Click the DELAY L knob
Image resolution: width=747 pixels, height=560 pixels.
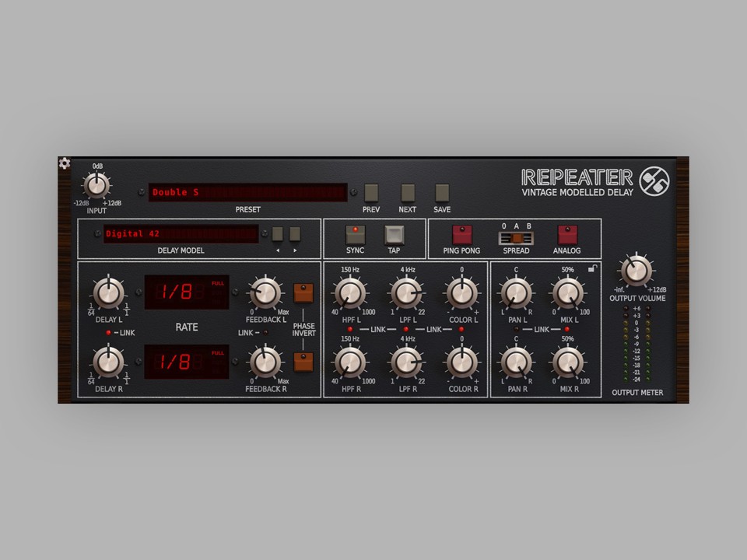click(109, 293)
